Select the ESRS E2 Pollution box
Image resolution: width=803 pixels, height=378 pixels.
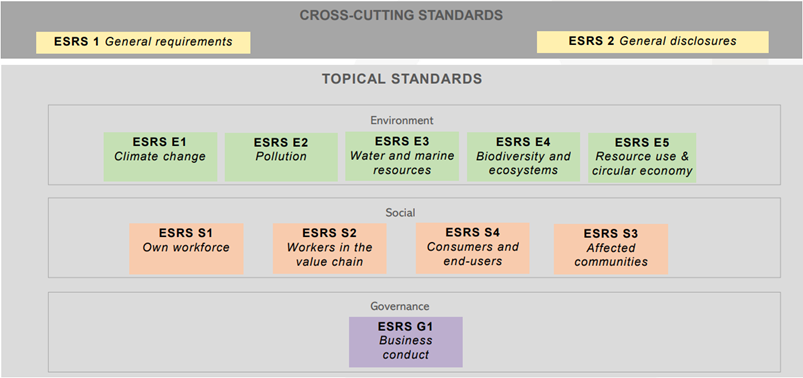(281, 157)
